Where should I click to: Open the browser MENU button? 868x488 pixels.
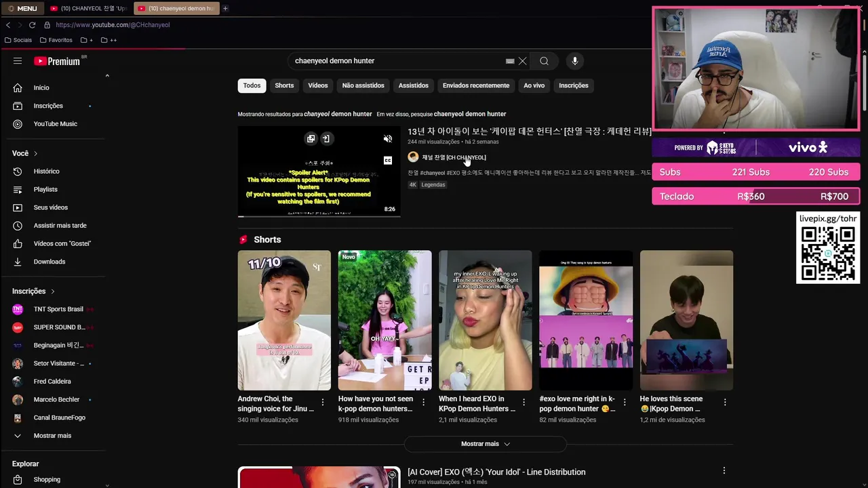click(x=22, y=8)
